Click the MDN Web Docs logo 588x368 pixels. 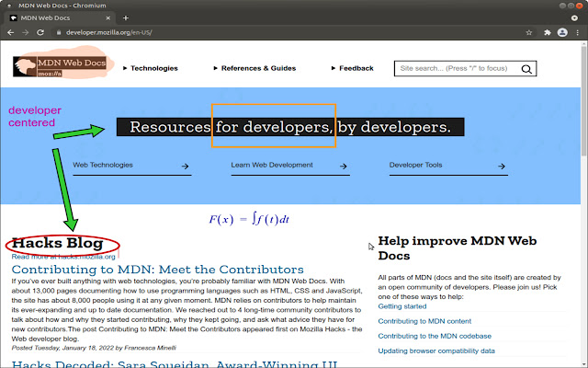click(60, 66)
